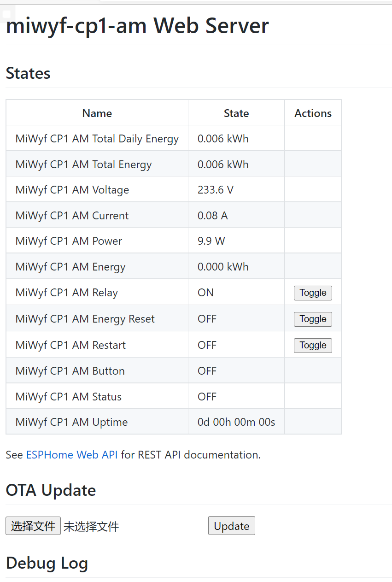
Task: Click the 未选择文件 file status text
Action: [x=91, y=527]
